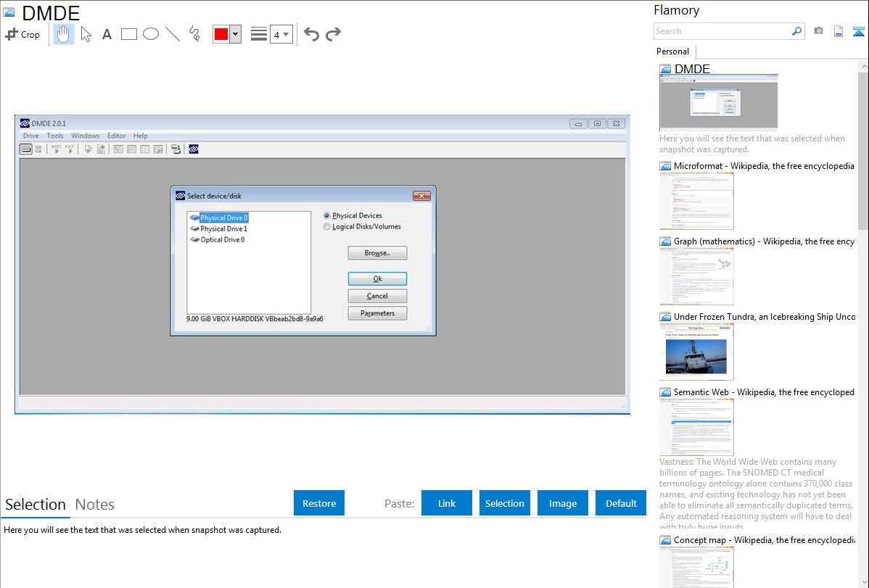
Task: Select the straight line tool
Action: 173,34
